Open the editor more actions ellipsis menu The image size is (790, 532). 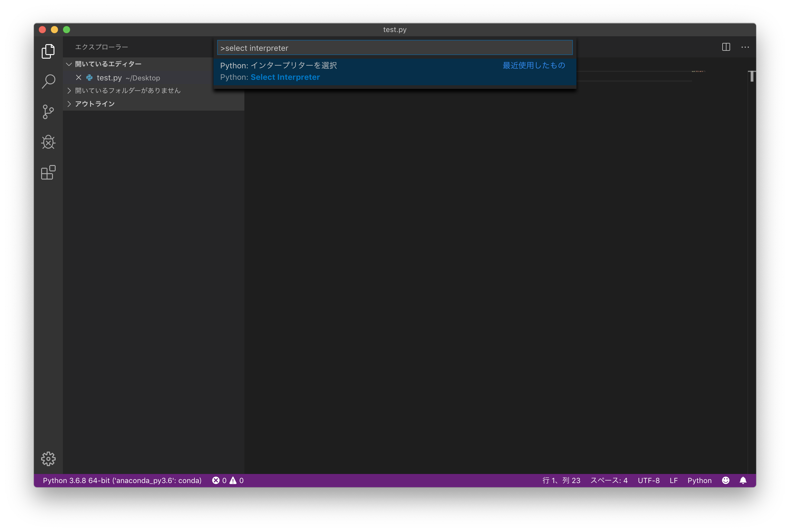tap(746, 47)
